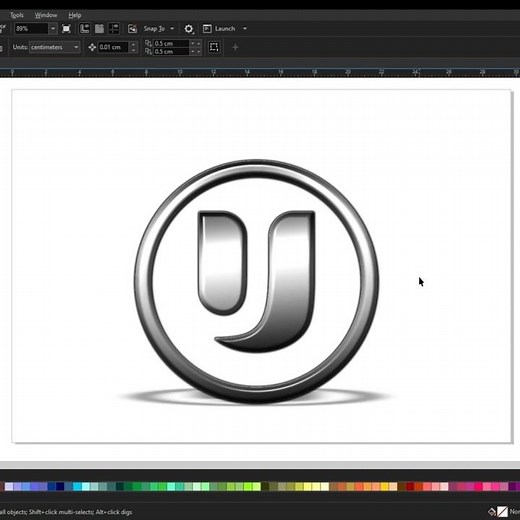Toggle the Show Rulers icon
This screenshot has height=520, width=520.
click(85, 29)
